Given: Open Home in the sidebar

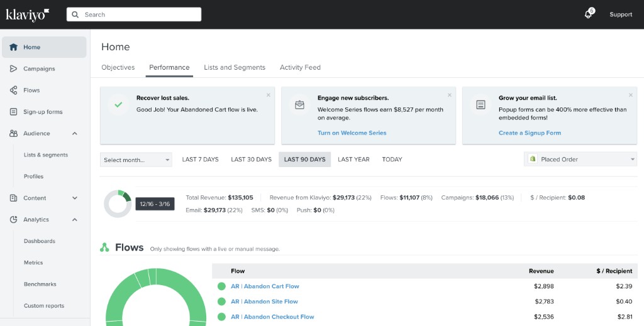Looking at the screenshot, I should click(45, 47).
